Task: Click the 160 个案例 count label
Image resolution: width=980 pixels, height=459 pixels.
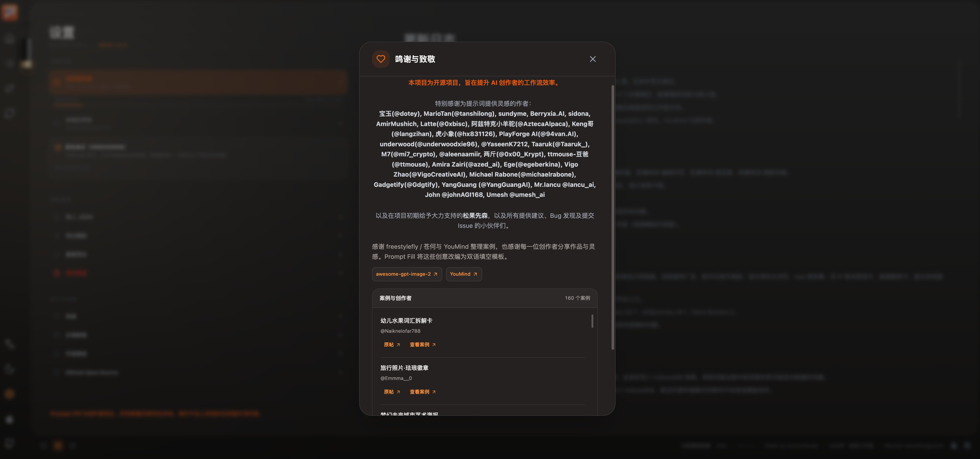Action: tap(577, 298)
